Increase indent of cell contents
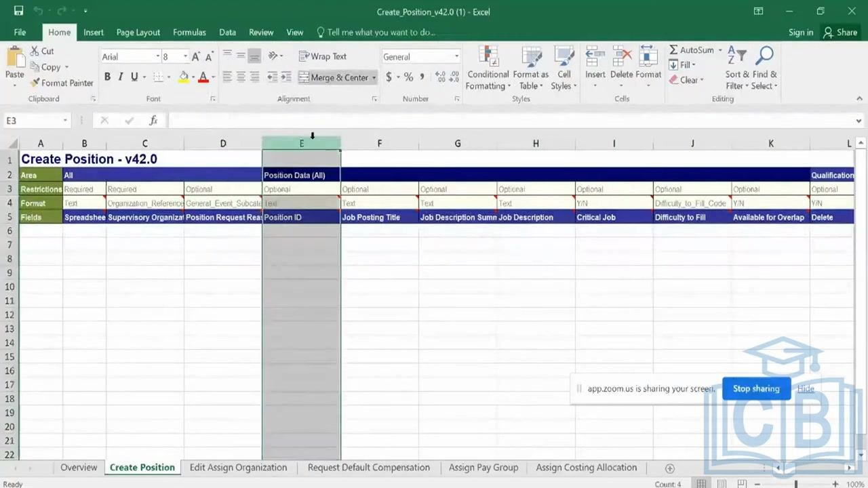The image size is (868, 488). click(286, 77)
